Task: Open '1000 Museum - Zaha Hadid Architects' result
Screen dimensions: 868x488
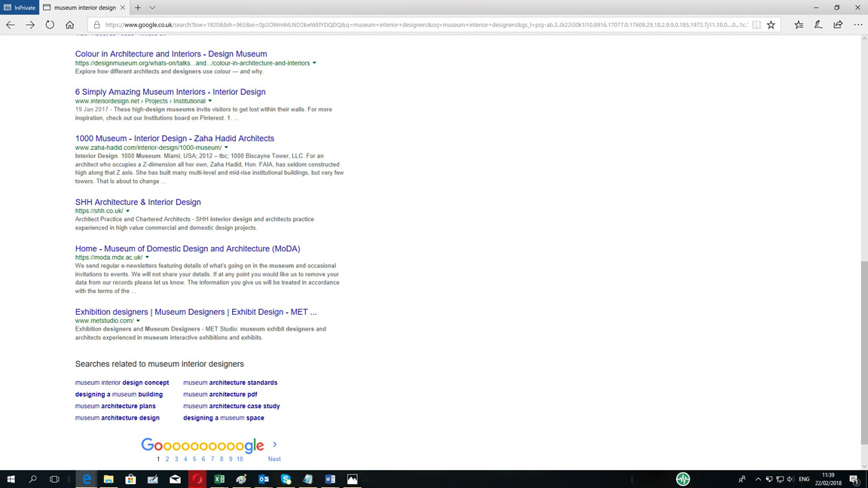Action: [x=174, y=139]
